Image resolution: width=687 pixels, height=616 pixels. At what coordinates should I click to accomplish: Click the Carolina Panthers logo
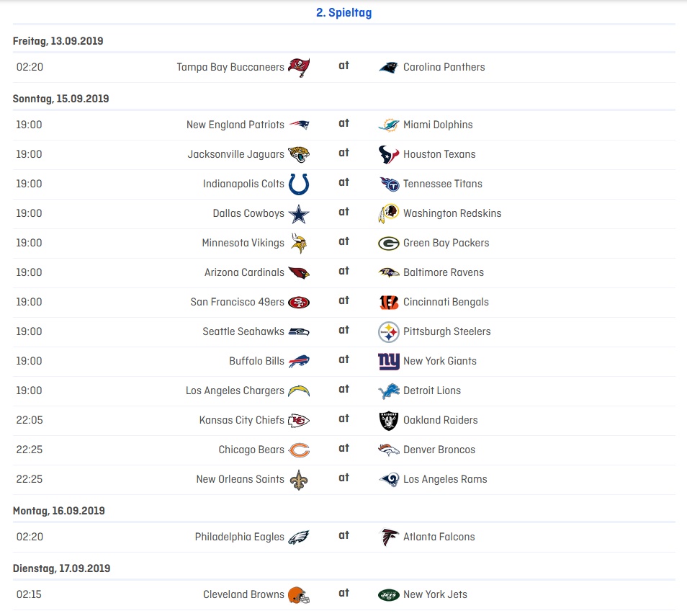coord(388,68)
